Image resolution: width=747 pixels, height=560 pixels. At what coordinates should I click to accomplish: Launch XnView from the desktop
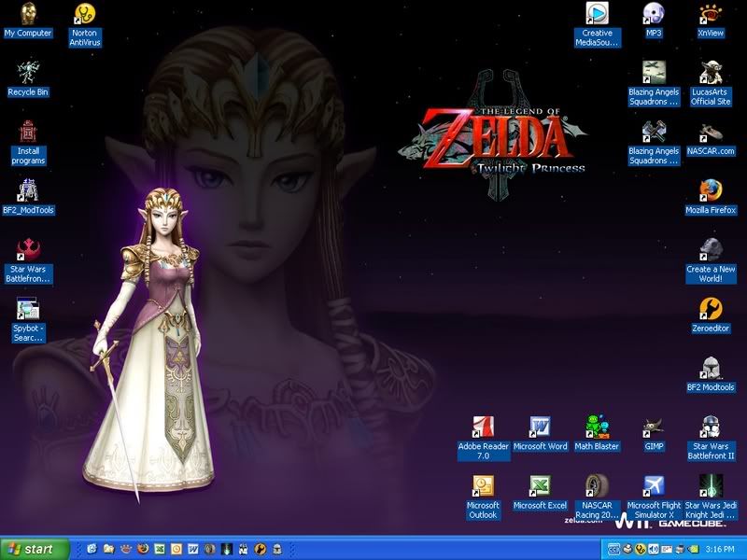(x=711, y=21)
